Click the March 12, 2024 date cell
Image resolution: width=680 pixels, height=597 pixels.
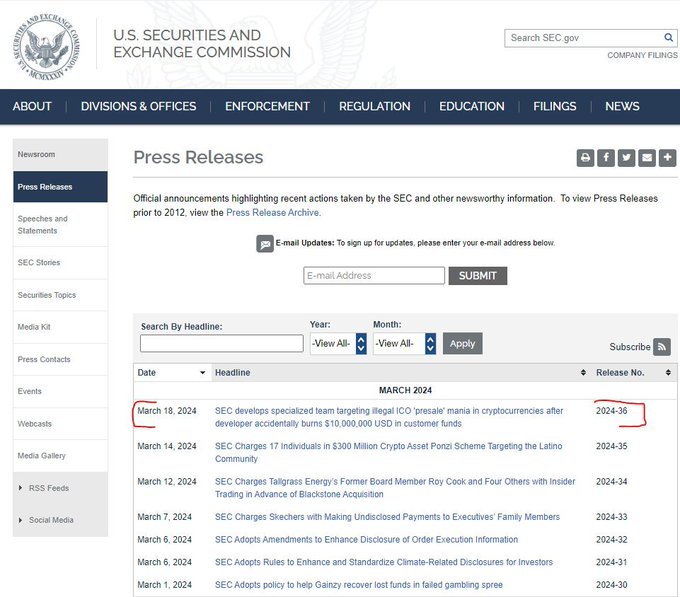point(167,482)
